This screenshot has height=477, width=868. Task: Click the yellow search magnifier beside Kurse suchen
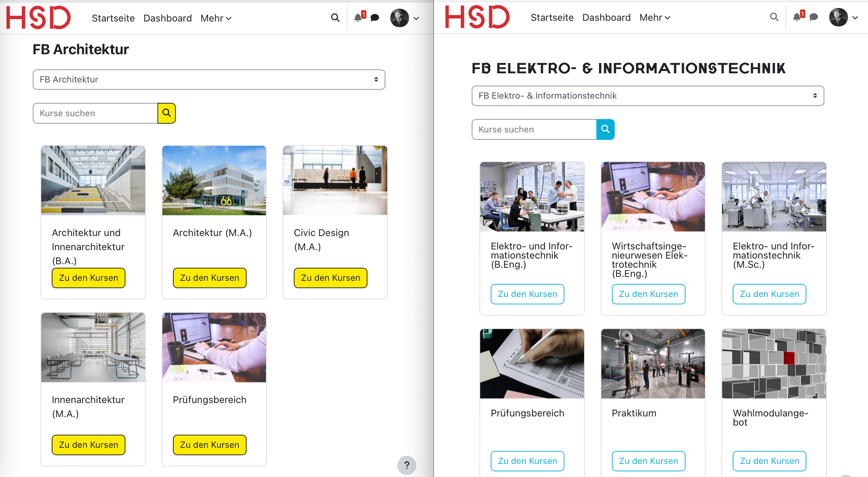167,113
